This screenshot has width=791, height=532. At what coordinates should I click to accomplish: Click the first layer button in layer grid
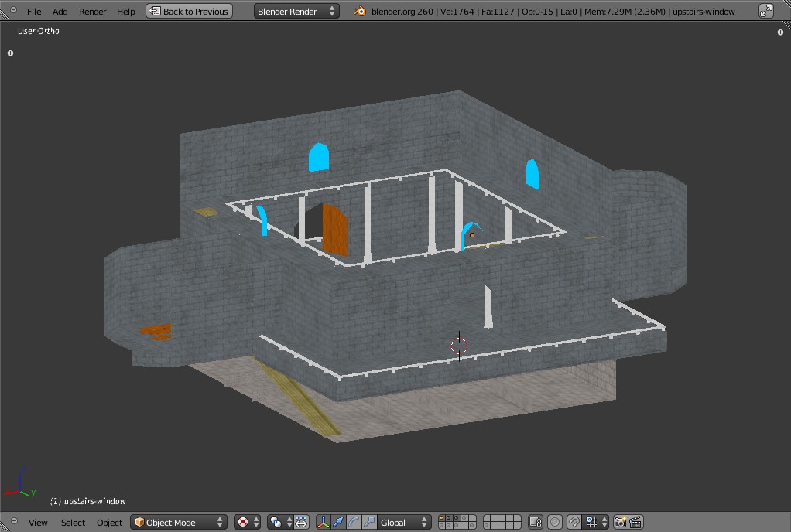point(441,519)
